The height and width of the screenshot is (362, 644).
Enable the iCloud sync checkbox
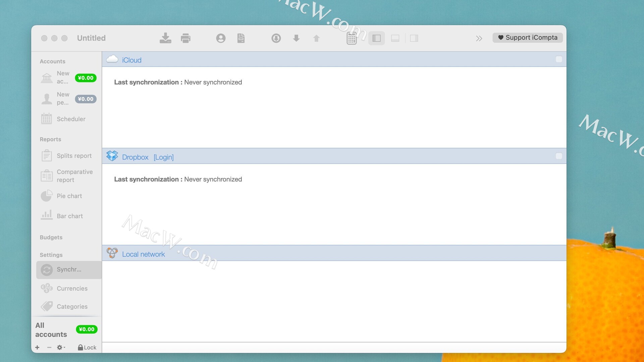[558, 59]
